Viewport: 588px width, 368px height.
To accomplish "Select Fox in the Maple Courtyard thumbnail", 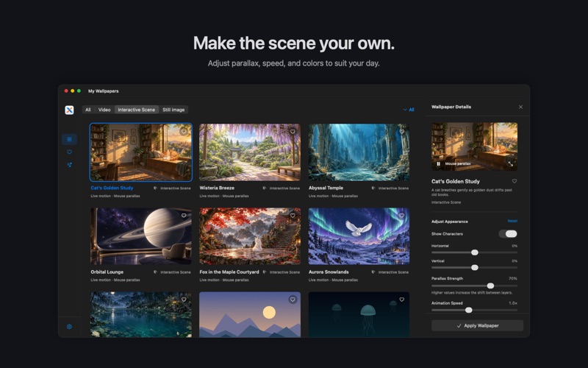I will [x=250, y=236].
